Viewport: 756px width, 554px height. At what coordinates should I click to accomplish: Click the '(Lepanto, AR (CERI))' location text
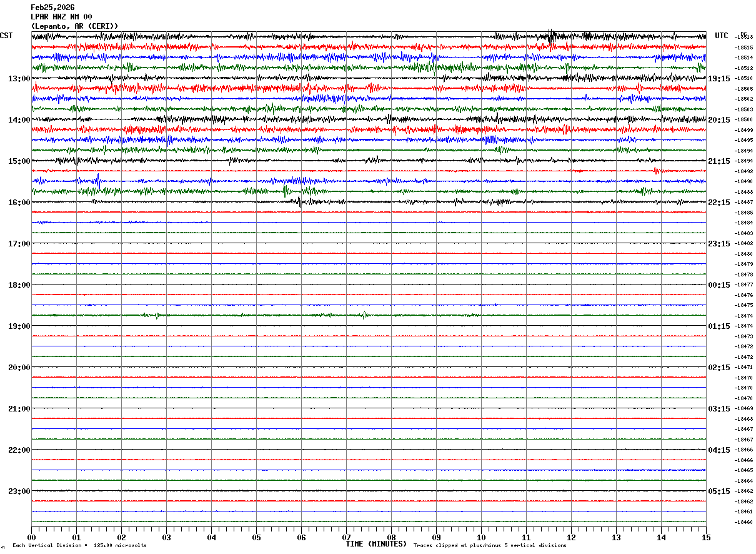[74, 26]
